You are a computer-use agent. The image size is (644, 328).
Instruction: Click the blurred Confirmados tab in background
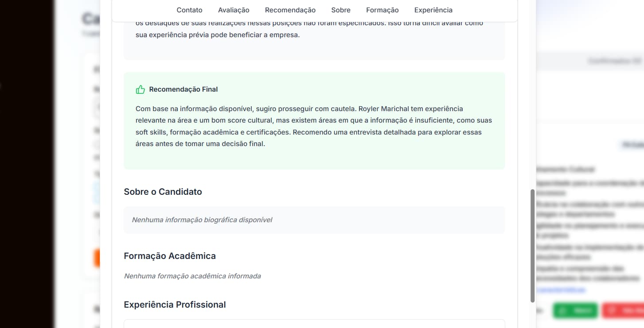pos(614,61)
